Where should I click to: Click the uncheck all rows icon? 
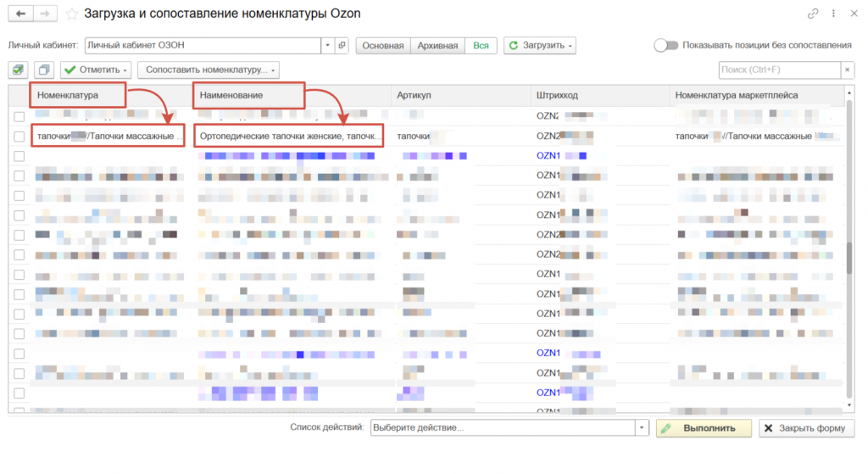point(44,70)
